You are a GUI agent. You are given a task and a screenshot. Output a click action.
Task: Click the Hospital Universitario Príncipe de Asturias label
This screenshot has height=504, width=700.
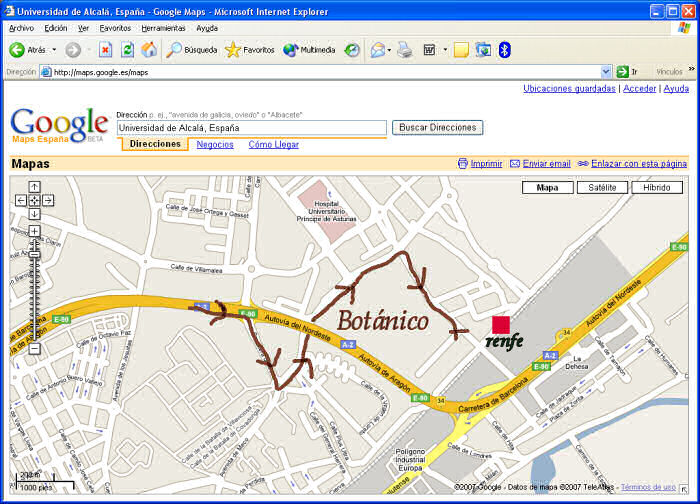click(326, 211)
